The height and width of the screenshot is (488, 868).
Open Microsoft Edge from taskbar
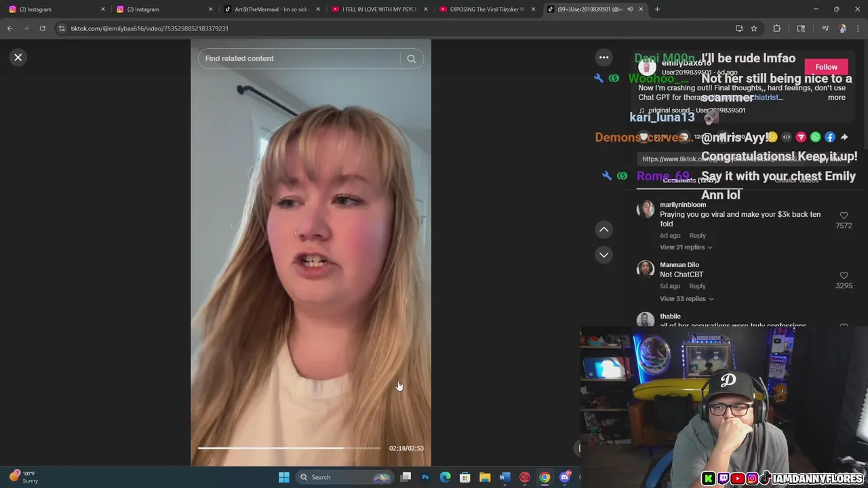coord(445,477)
